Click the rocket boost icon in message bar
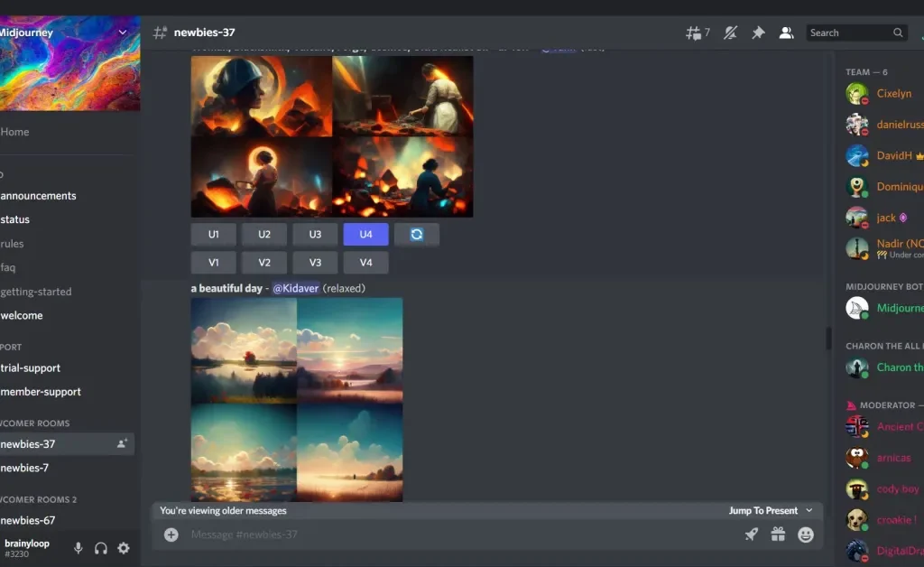 752,534
